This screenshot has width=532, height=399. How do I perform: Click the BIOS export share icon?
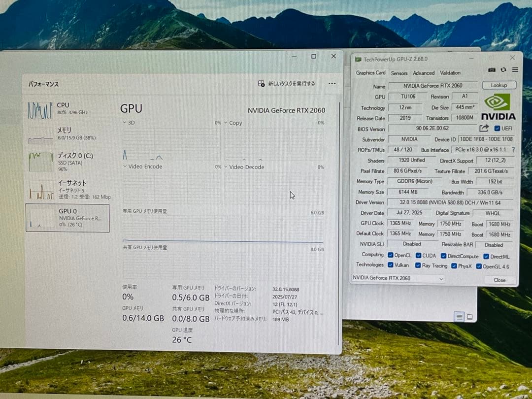pyautogui.click(x=485, y=128)
